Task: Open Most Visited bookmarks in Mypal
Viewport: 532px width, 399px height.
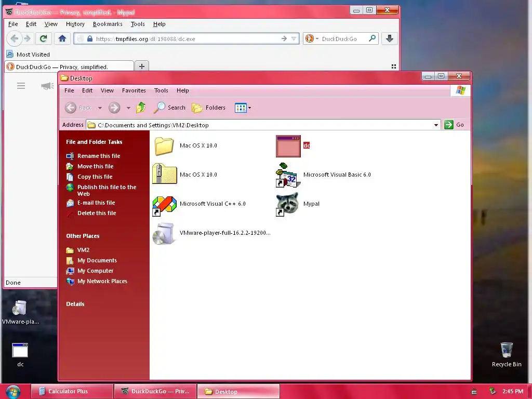Action: point(29,54)
